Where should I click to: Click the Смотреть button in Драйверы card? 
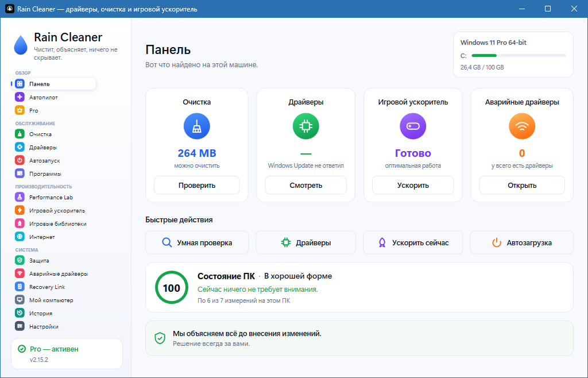(306, 185)
